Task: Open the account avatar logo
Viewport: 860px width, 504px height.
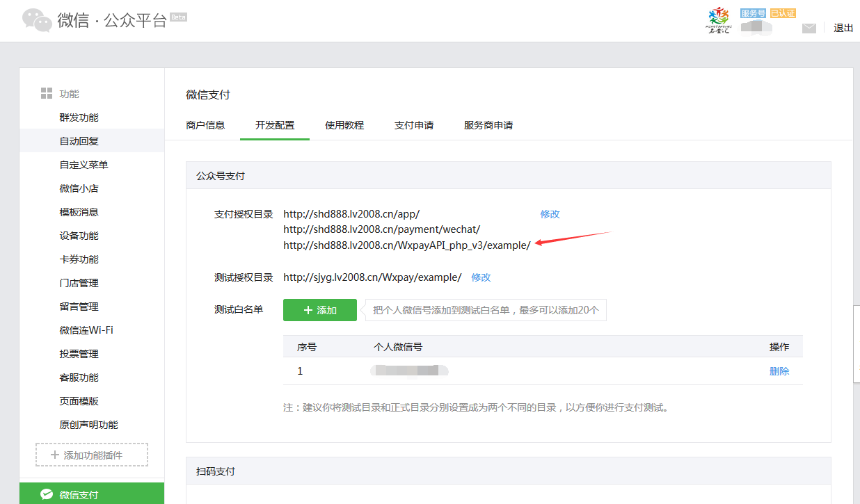Action: coord(718,21)
